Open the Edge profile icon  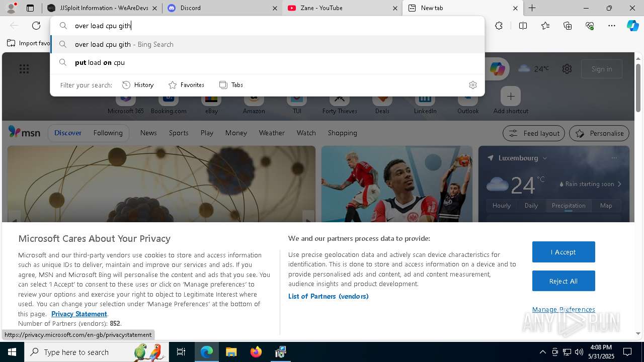11,8
